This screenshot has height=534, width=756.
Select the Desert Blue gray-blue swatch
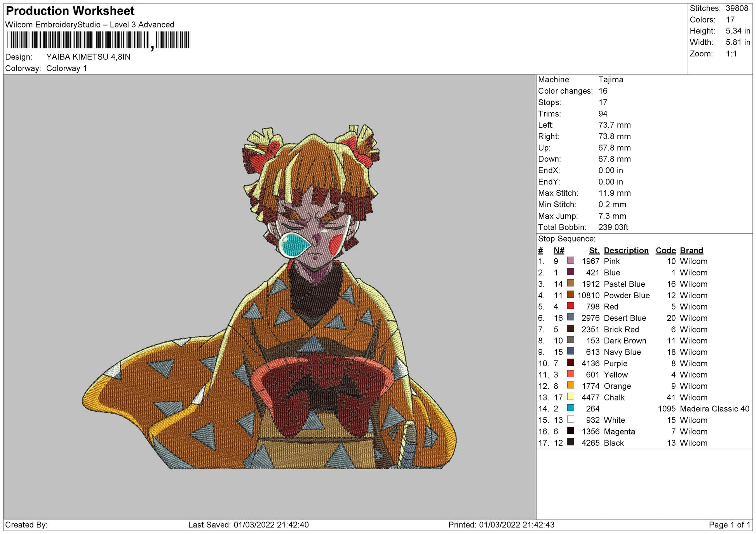click(x=570, y=317)
